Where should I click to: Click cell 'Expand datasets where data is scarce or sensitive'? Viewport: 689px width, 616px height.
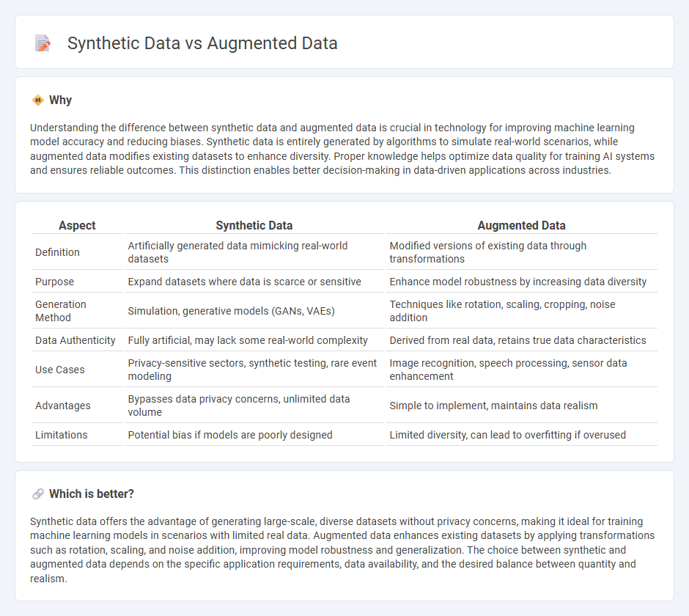(x=254, y=282)
